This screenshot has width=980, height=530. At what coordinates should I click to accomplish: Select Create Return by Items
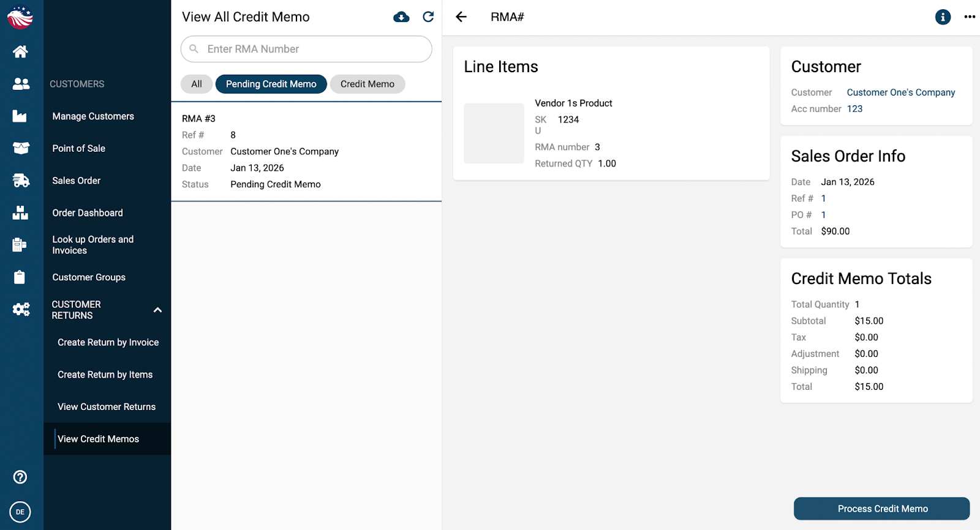tap(105, 375)
